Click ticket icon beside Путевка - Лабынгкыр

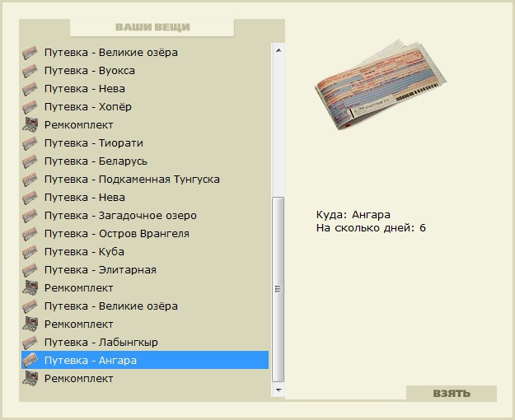(x=30, y=343)
